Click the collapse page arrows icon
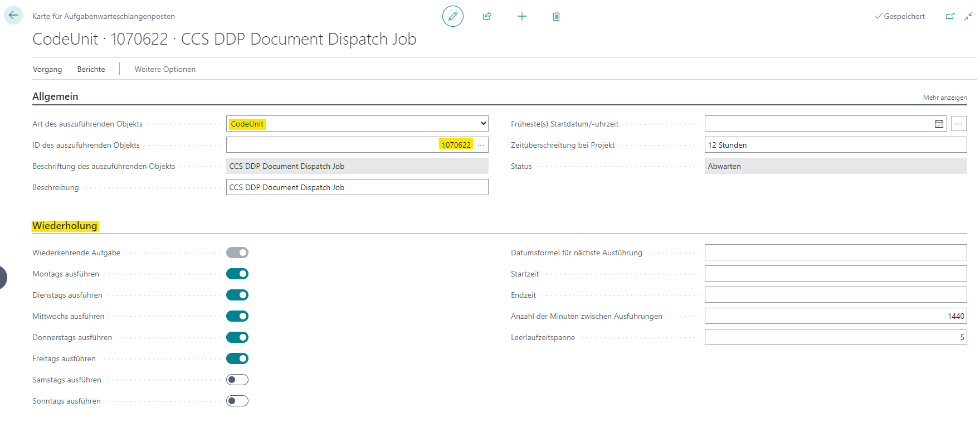The image size is (980, 422). (x=968, y=16)
